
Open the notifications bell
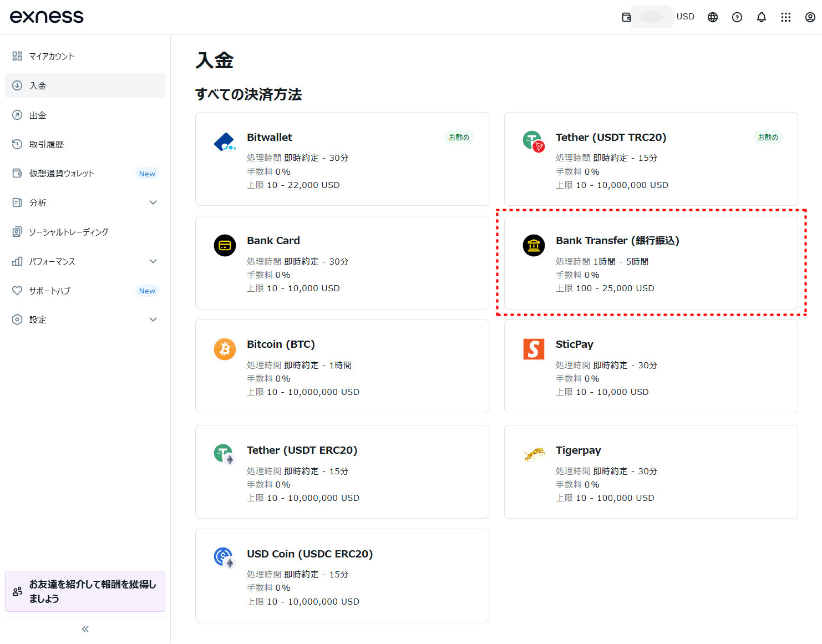[x=762, y=17]
